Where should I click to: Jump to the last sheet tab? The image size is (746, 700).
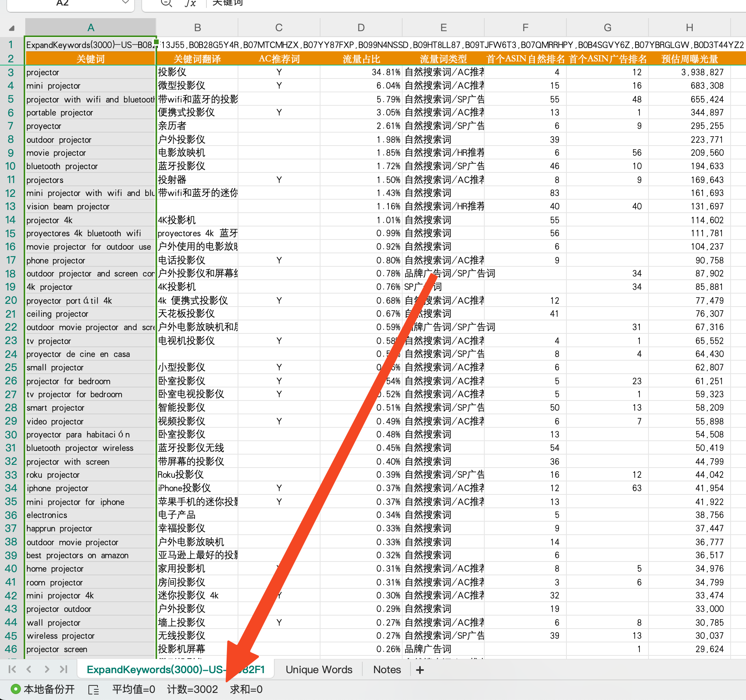[x=64, y=669]
